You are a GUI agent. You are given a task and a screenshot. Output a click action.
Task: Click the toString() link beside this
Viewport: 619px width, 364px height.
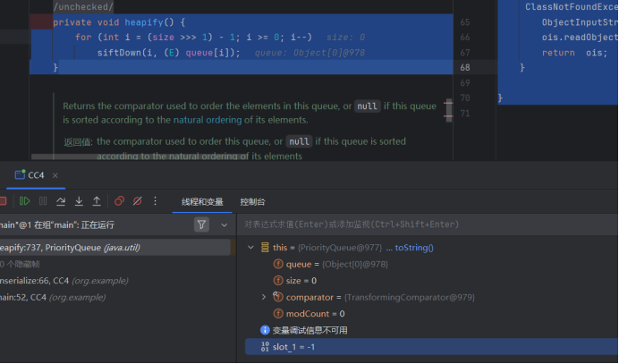tap(413, 248)
